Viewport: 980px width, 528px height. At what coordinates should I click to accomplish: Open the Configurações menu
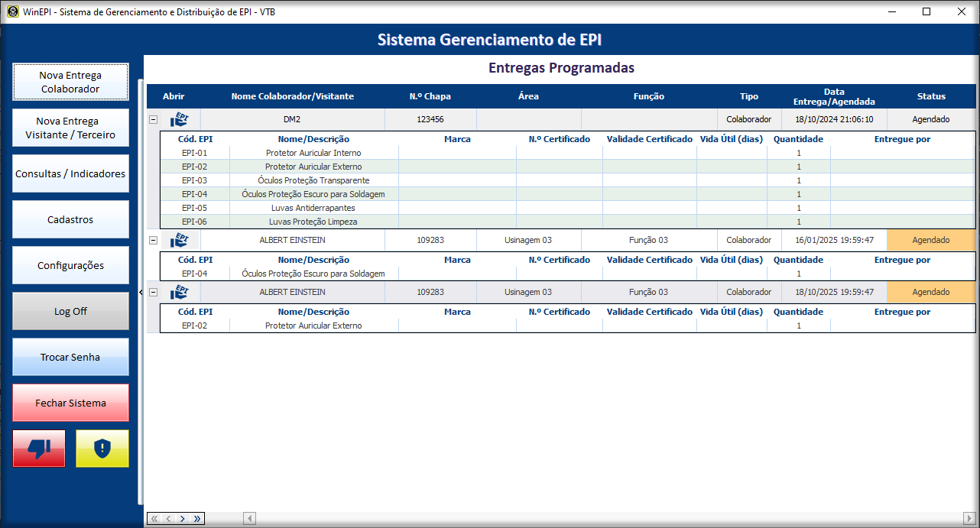click(x=70, y=265)
